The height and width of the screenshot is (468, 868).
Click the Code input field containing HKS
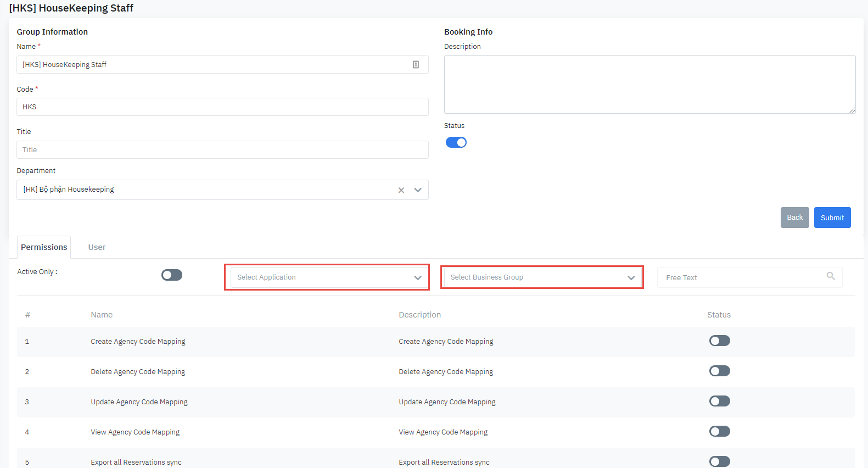coord(222,107)
